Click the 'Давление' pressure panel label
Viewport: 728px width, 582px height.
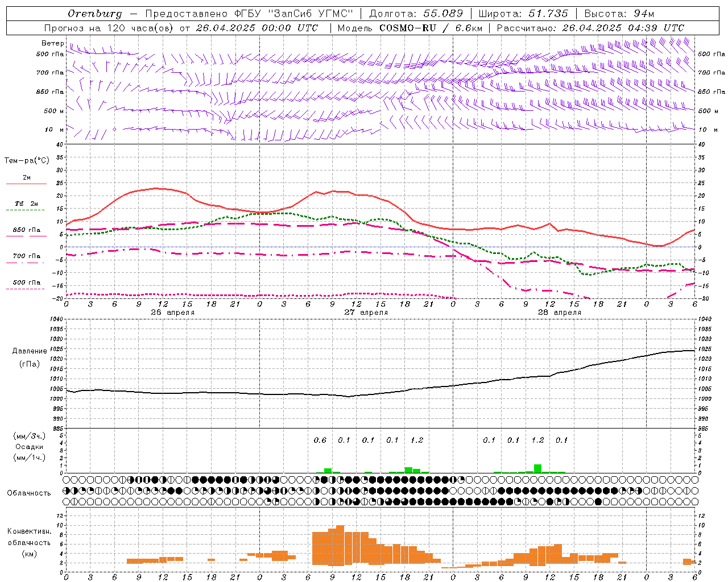click(x=30, y=351)
